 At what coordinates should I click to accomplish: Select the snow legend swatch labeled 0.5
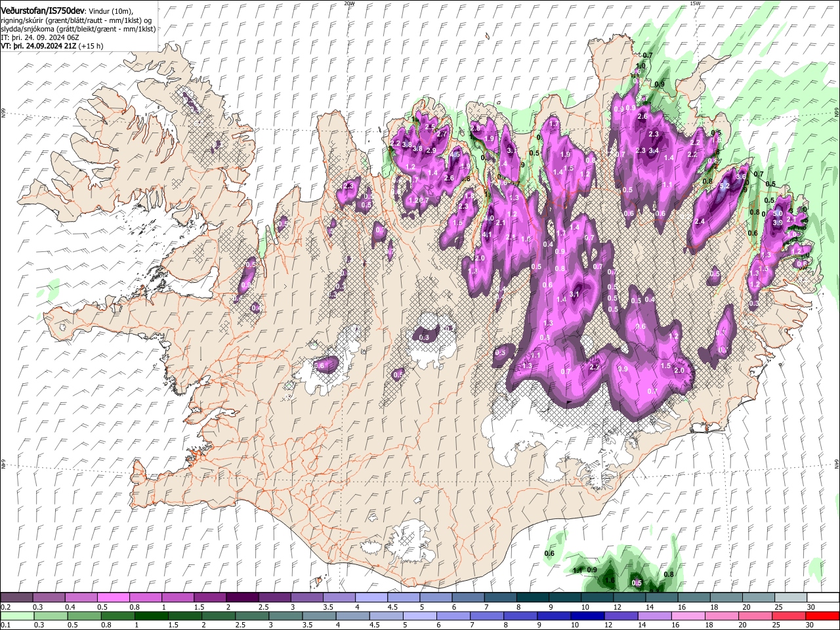113,597
